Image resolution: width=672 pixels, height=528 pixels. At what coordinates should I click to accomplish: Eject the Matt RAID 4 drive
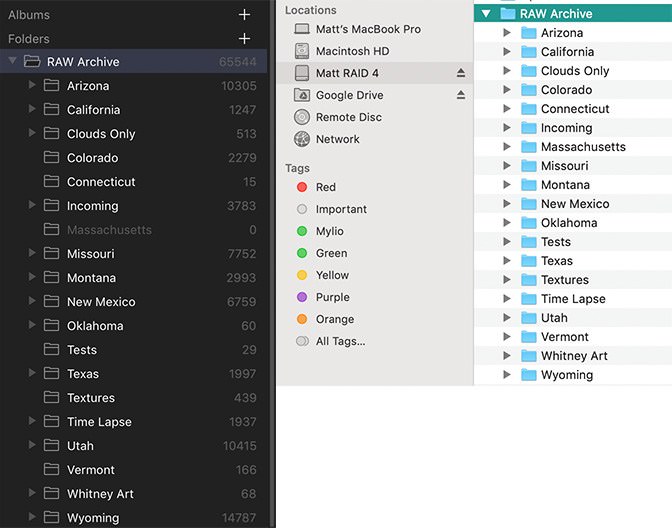coord(461,73)
